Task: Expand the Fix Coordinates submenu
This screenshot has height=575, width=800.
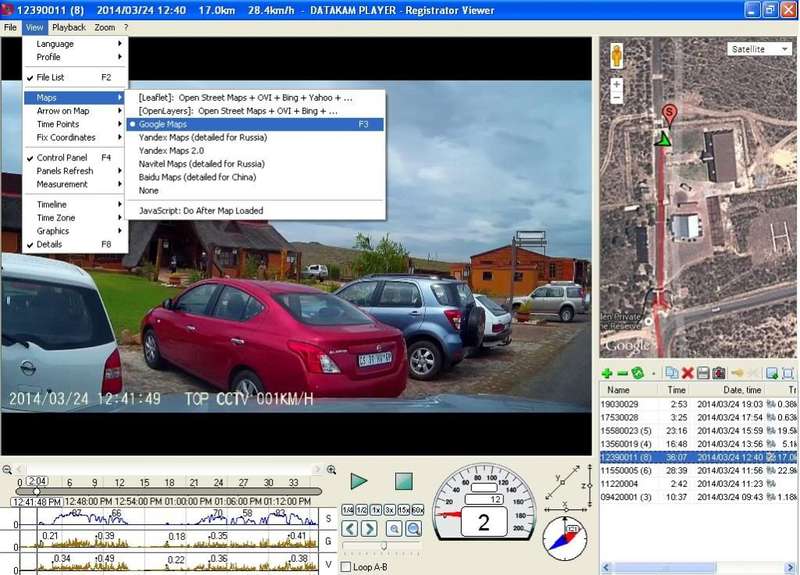Action: [x=75, y=137]
